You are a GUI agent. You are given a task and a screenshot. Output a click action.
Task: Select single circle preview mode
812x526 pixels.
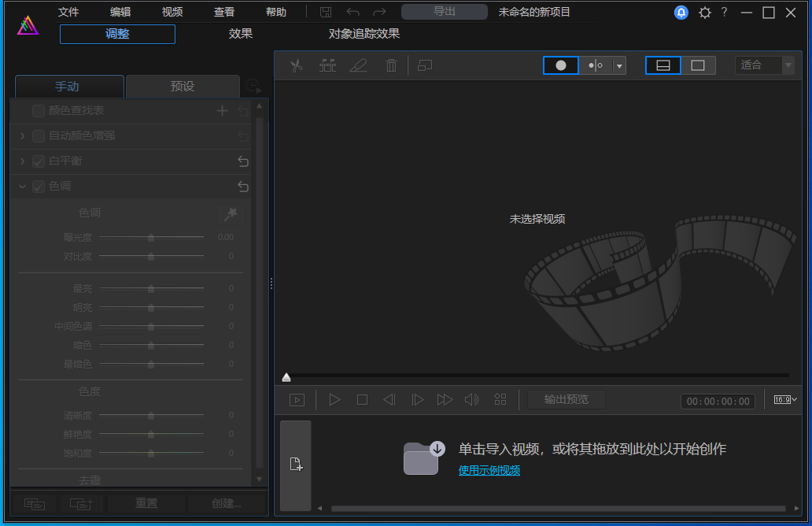[561, 65]
